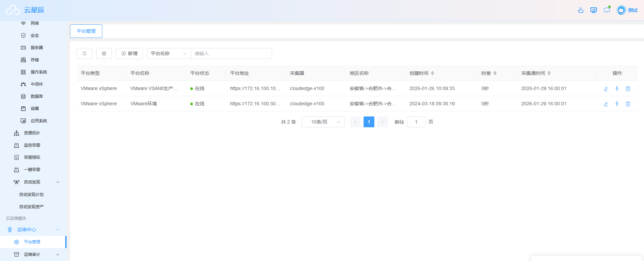The height and width of the screenshot is (261, 644).
Task: Open the pointer hand icon in header
Action: [580, 10]
